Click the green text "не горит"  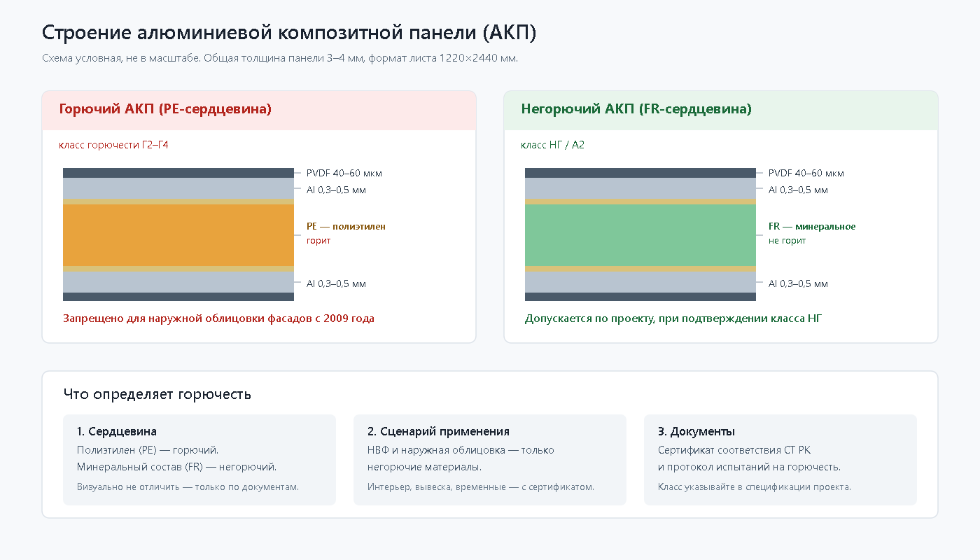pyautogui.click(x=787, y=241)
